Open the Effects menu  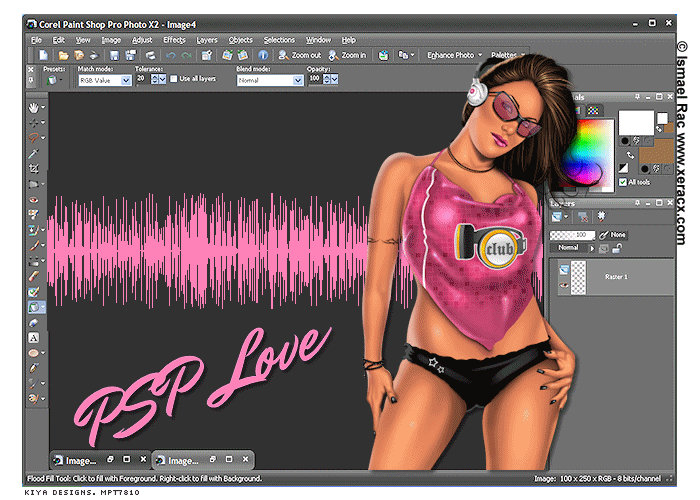[174, 40]
